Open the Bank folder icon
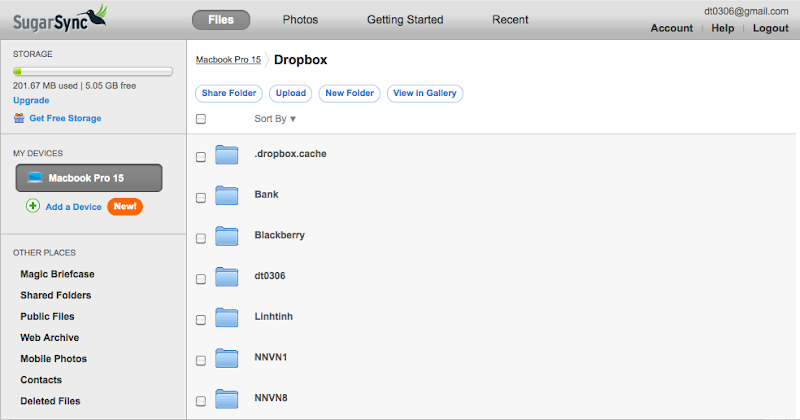This screenshot has height=420, width=800. (227, 196)
